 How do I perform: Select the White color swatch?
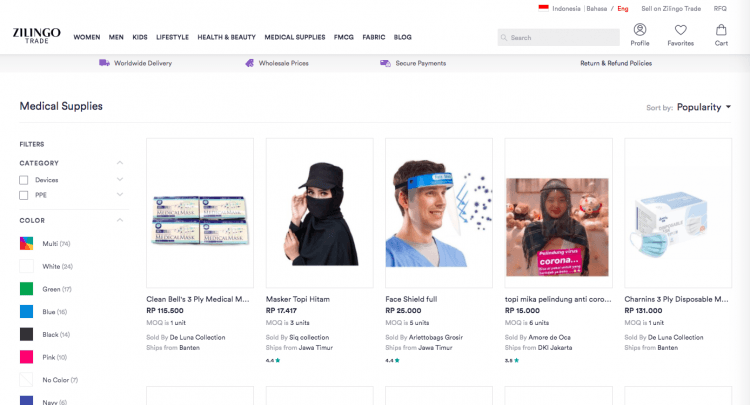click(x=26, y=266)
